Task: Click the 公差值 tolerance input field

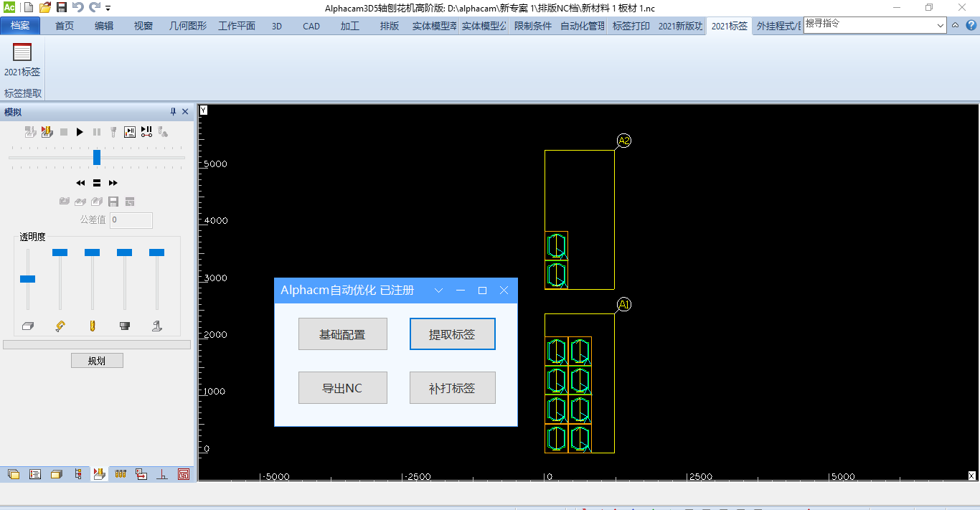Action: pyautogui.click(x=131, y=220)
